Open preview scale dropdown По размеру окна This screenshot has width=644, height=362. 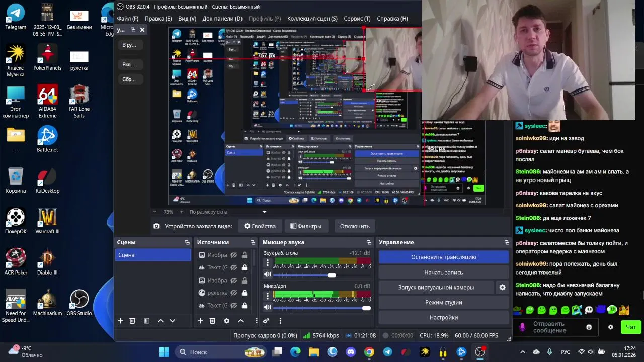click(228, 212)
